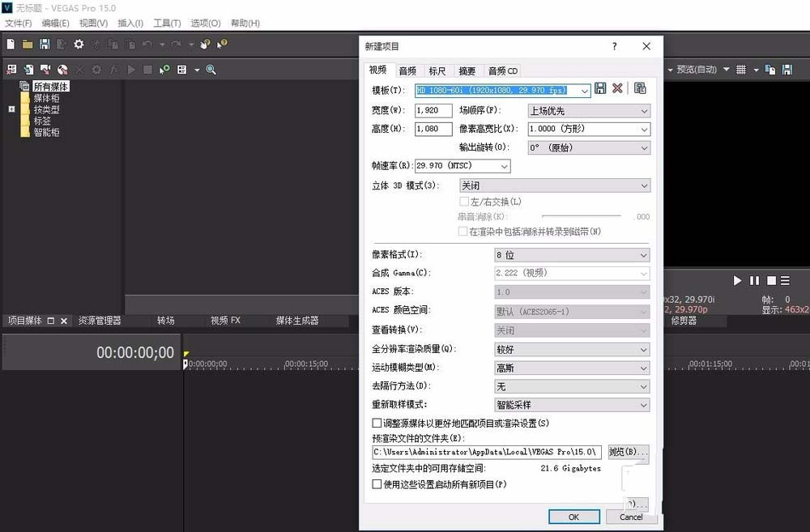Open project properties with the gear icon
The image size is (810, 532).
(x=79, y=44)
